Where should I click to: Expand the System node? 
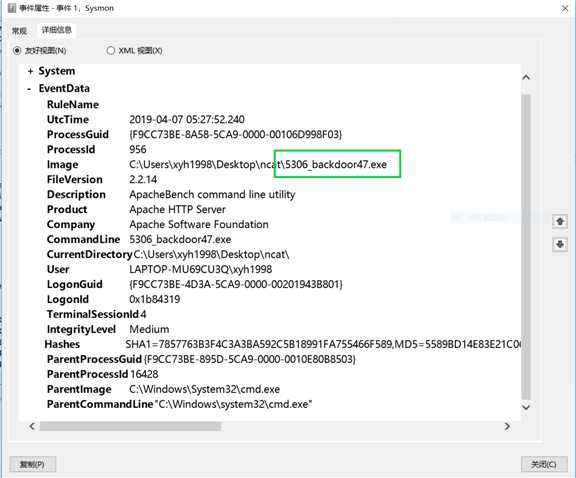[30, 71]
